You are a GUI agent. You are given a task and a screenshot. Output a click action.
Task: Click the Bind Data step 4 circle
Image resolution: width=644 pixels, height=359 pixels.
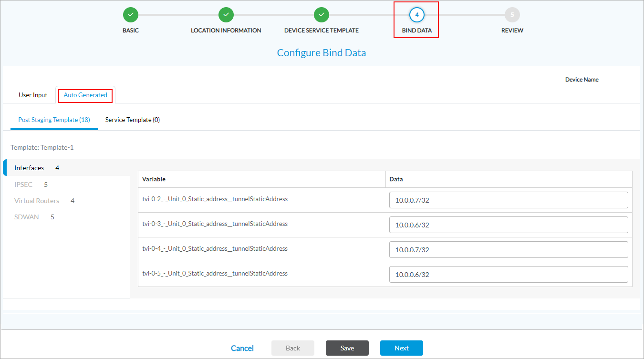[417, 15]
